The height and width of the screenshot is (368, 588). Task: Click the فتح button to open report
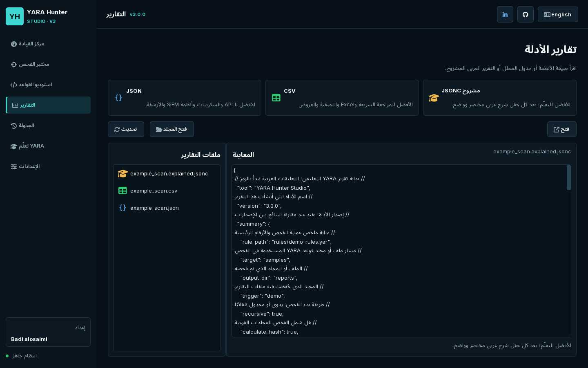pyautogui.click(x=562, y=129)
